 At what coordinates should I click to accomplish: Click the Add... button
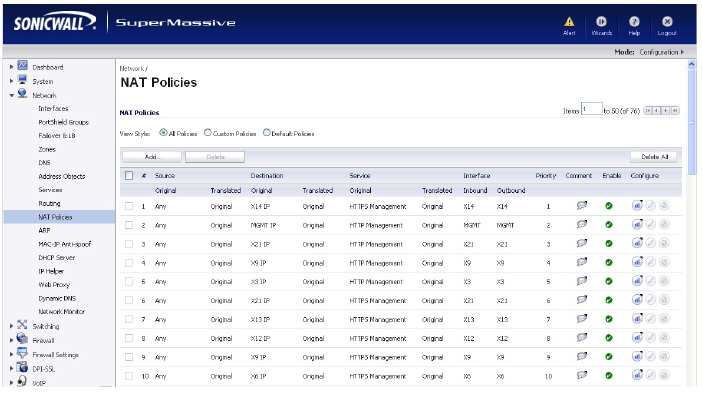tap(152, 157)
